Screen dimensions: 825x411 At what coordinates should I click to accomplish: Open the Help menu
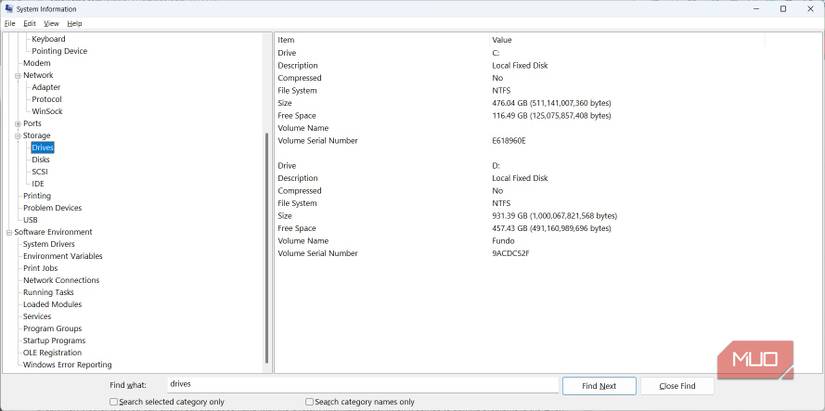(x=74, y=24)
